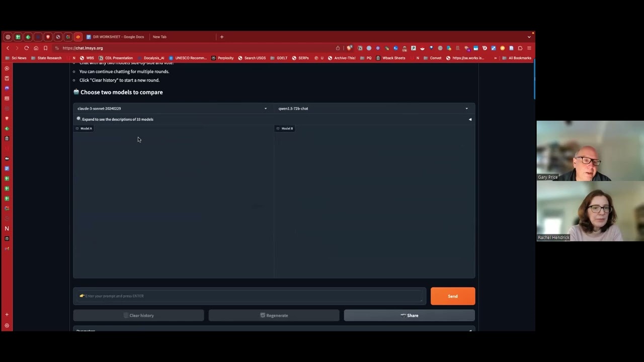Image resolution: width=644 pixels, height=362 pixels.
Task: Open a new tab with the plus button
Action: 221,37
